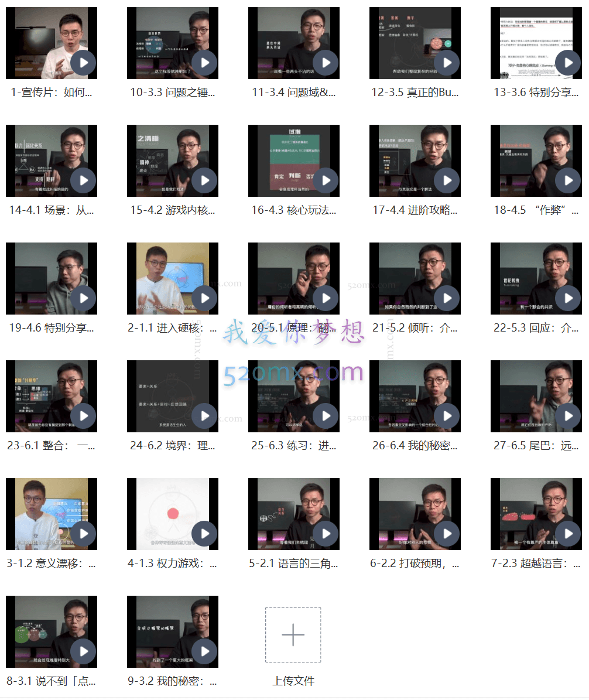Click the plus icon to upload file
This screenshot has width=589, height=700.
coord(293,635)
